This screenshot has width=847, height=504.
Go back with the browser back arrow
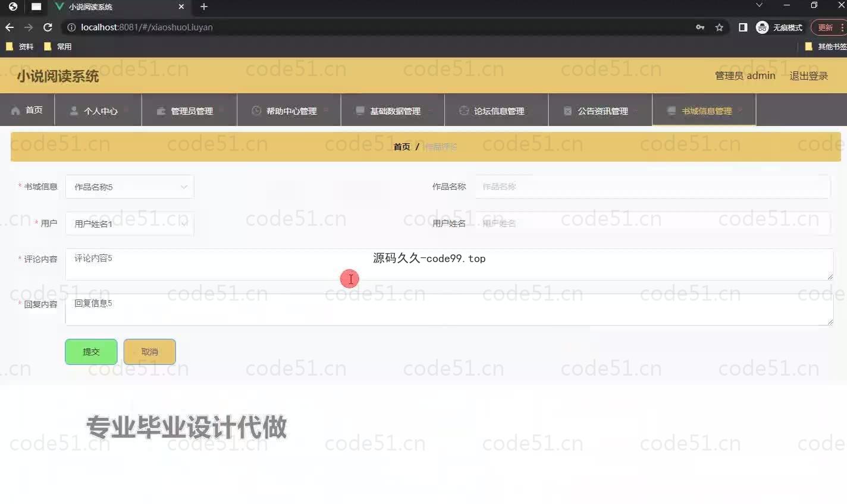10,27
